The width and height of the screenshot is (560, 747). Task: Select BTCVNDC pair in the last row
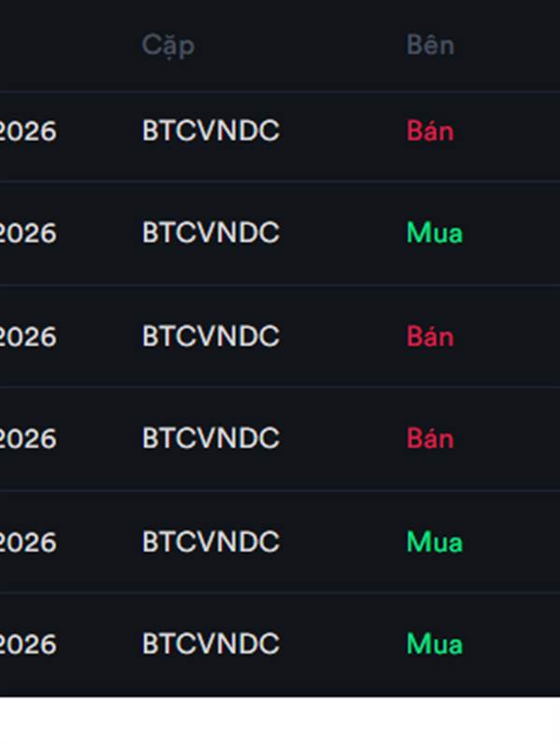211,643
